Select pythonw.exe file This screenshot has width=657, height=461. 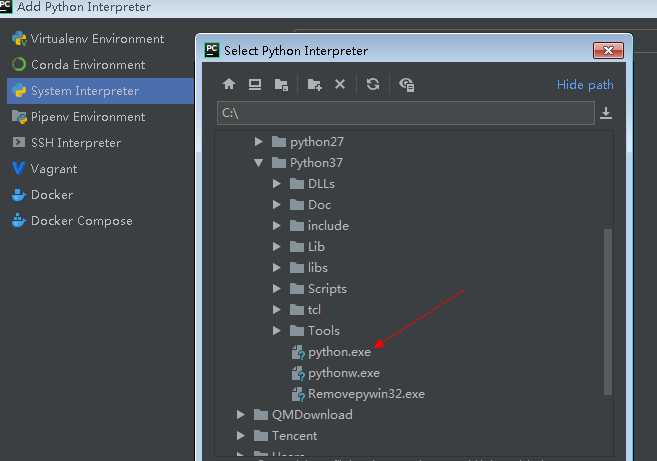tap(344, 373)
